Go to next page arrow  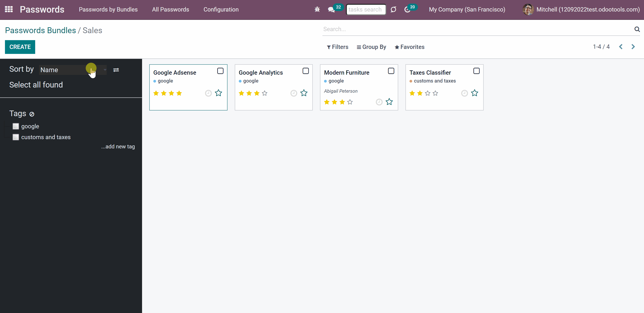[633, 47]
